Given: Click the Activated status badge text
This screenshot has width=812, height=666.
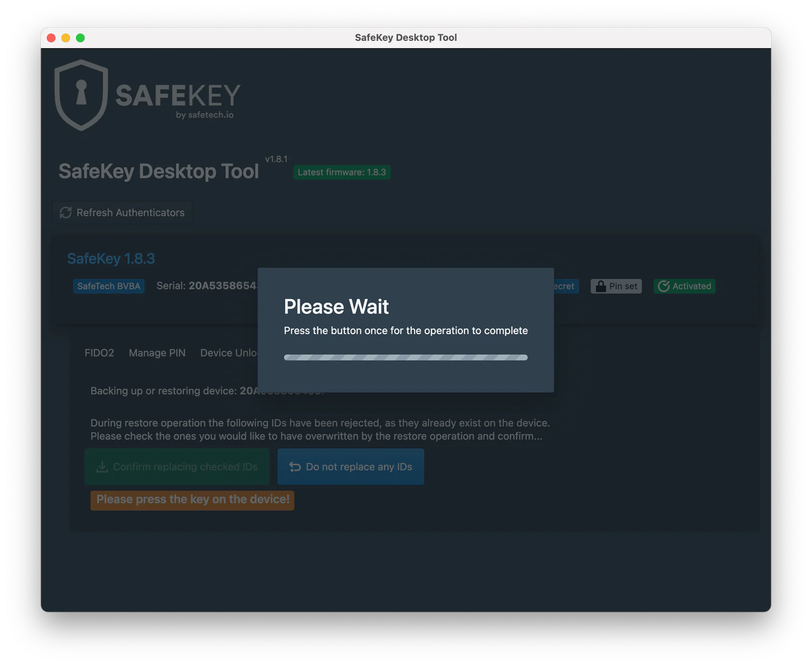Looking at the screenshot, I should (692, 286).
